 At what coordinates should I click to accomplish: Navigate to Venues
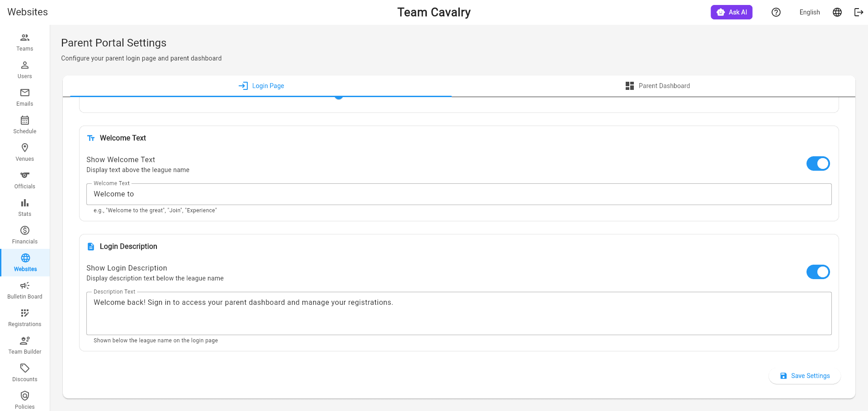tap(25, 153)
